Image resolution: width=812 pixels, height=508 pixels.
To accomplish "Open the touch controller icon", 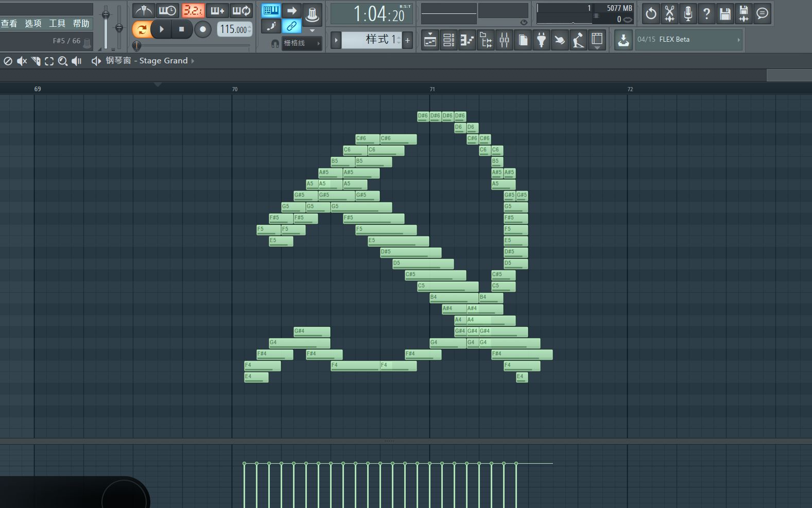I will tap(578, 40).
